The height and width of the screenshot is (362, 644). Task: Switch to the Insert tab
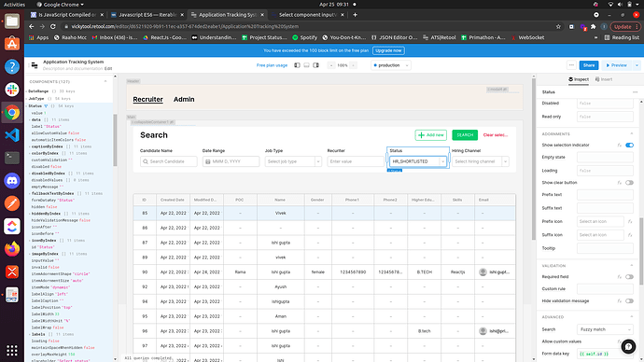[x=604, y=79]
